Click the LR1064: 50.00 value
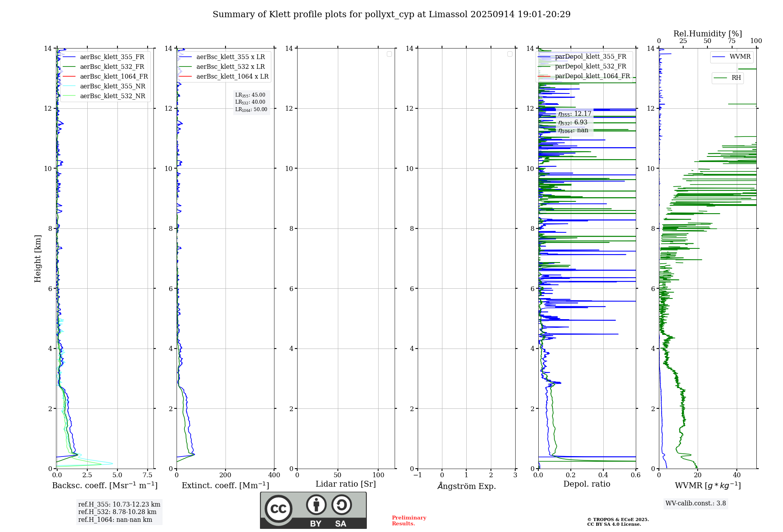Viewport: 783px width, 532px height. coord(251,110)
